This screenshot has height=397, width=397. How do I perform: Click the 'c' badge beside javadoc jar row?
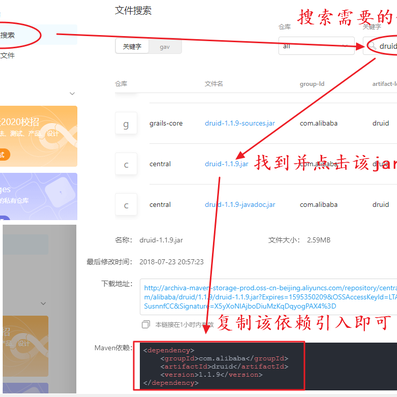126,205
